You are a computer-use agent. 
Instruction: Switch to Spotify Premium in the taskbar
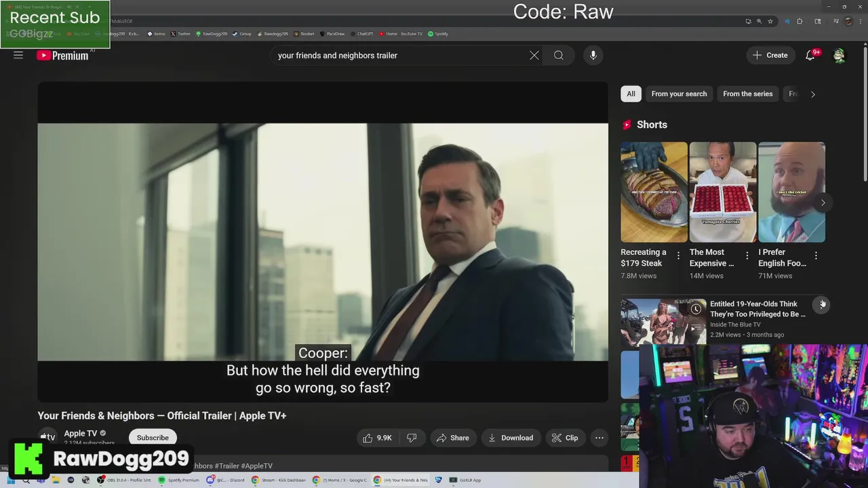click(x=179, y=480)
